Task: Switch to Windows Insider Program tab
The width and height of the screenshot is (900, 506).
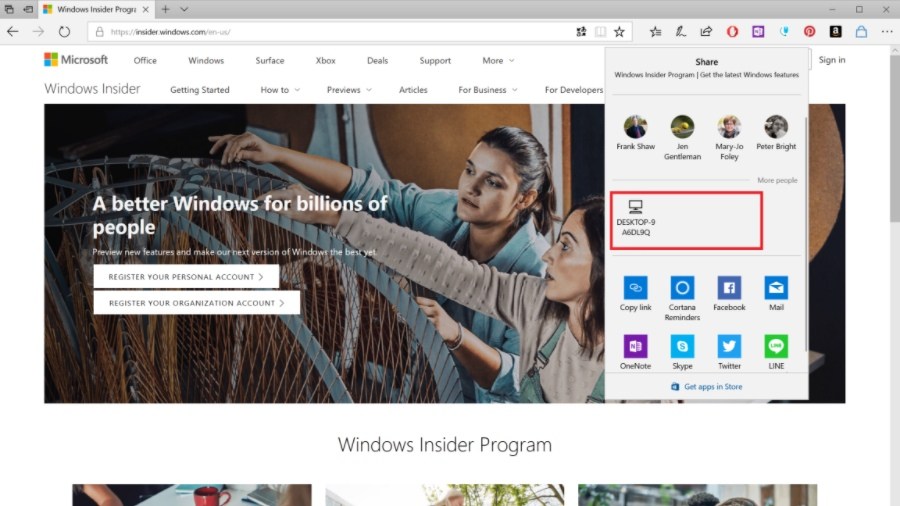Action: [x=90, y=9]
